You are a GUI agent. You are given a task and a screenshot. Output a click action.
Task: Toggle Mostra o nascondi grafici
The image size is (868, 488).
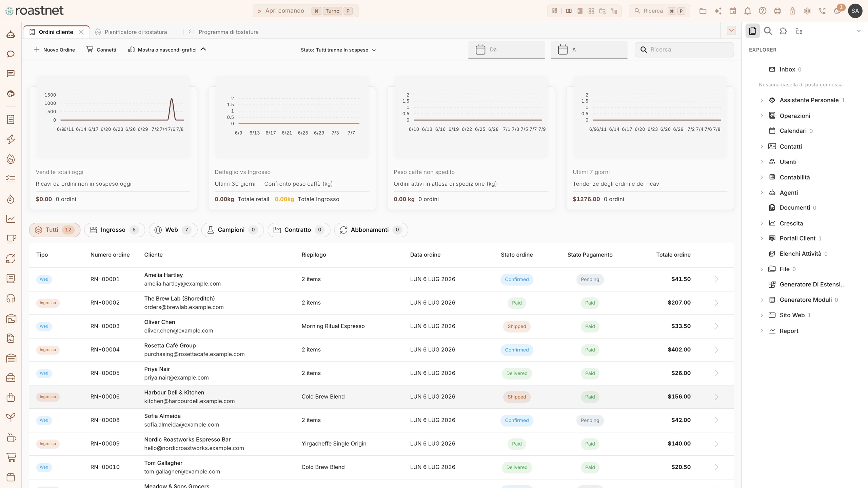(x=167, y=49)
